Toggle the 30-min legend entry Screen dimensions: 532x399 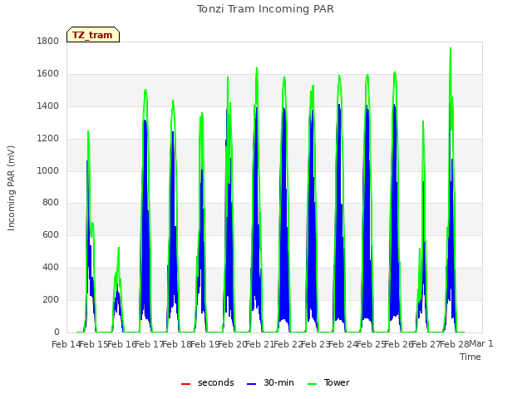(270, 382)
